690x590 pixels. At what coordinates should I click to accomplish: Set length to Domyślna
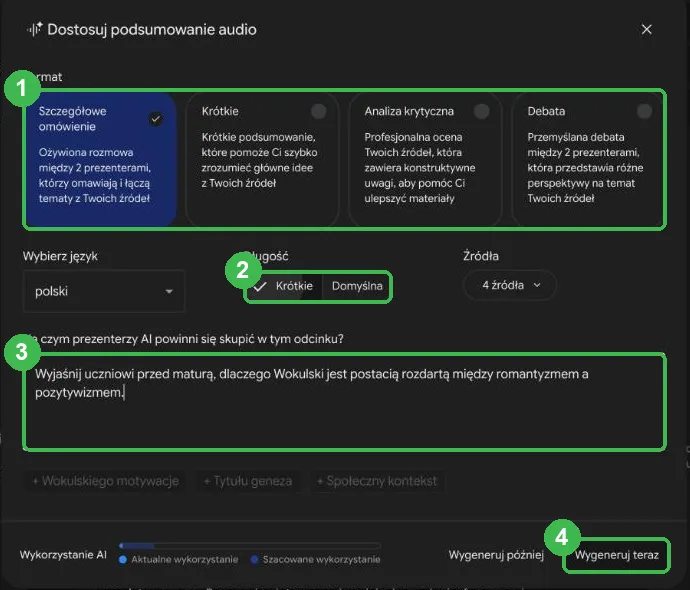pyautogui.click(x=356, y=286)
